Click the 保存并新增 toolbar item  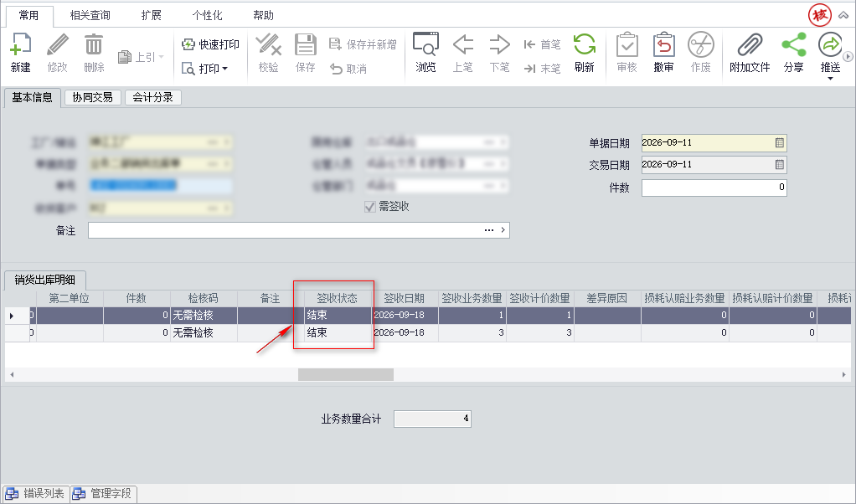363,44
